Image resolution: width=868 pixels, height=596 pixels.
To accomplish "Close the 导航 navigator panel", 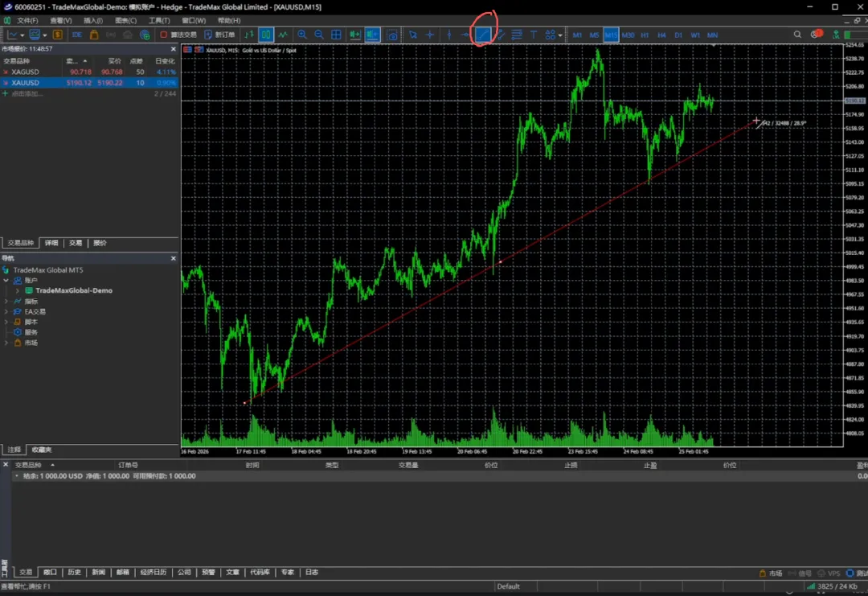I will pos(173,258).
